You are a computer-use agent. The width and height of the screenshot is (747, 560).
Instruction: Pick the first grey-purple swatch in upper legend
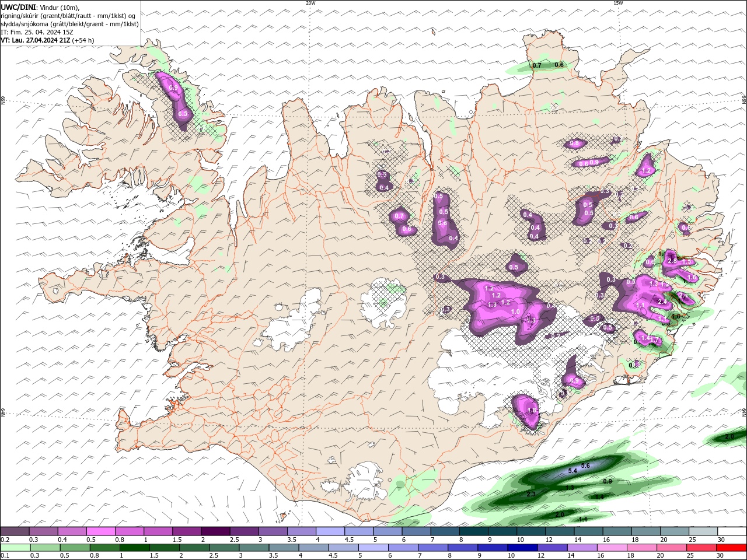click(15, 531)
